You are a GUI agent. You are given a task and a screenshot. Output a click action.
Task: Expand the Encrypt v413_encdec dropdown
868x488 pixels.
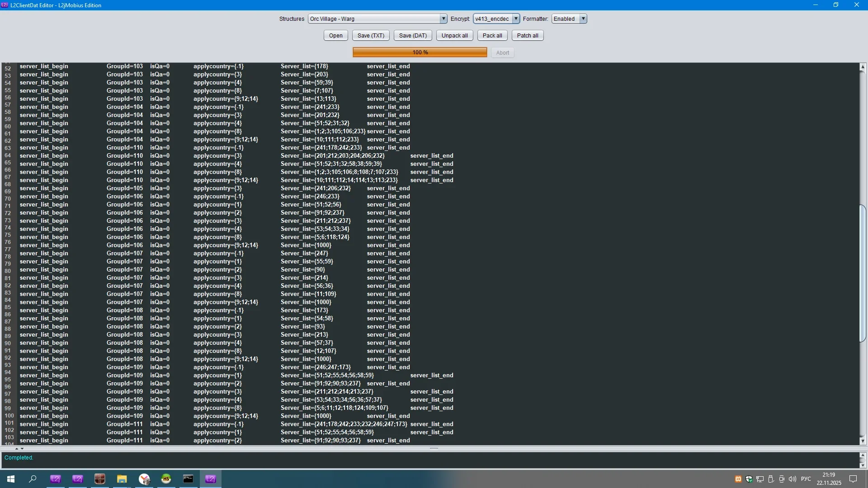click(x=515, y=19)
